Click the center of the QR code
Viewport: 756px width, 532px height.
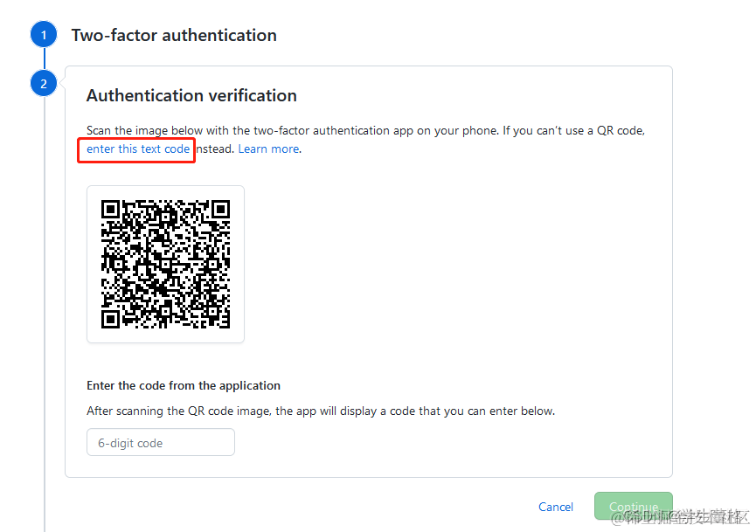165,264
